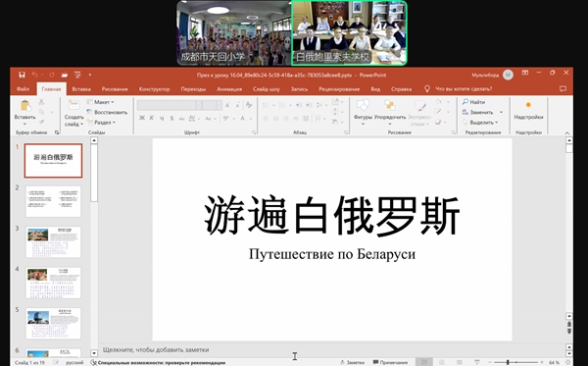Switch to normal view in status bar
Viewport: 588px width, 366px height.
(x=424, y=362)
